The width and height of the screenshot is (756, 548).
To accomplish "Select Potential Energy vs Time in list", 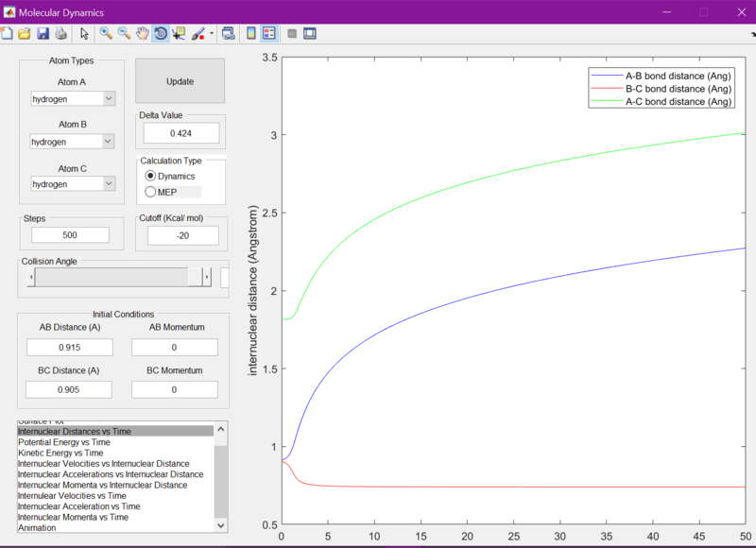I will point(64,442).
